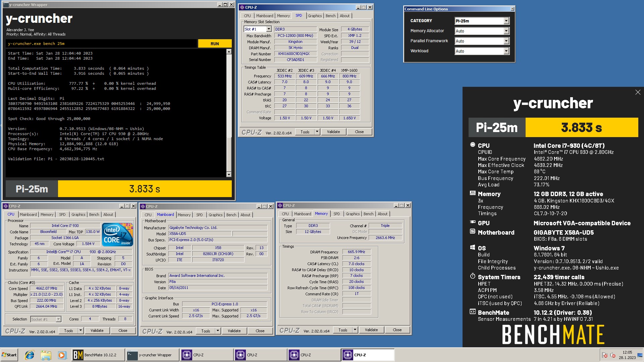Image resolution: width=644 pixels, height=362 pixels.
Task: Click the Intel Core i7 logo
Action: [x=117, y=234]
